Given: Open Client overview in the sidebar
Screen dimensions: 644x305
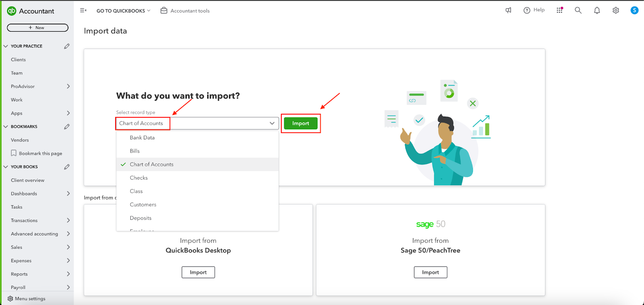Looking at the screenshot, I should click(28, 180).
